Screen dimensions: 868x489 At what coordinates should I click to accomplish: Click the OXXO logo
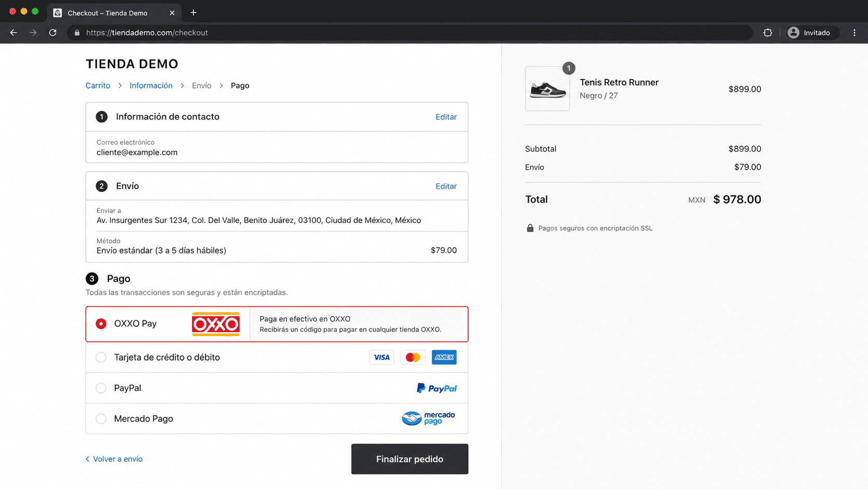216,324
